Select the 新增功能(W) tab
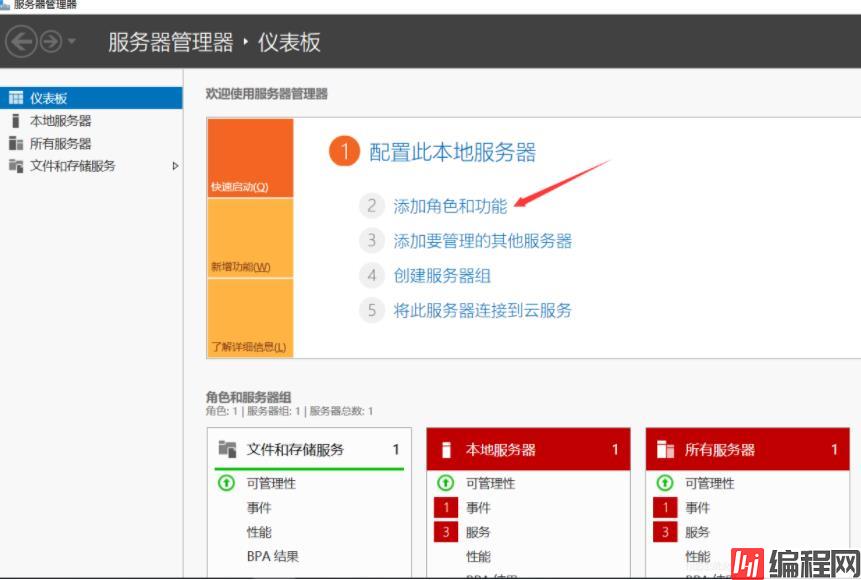 coord(250,238)
